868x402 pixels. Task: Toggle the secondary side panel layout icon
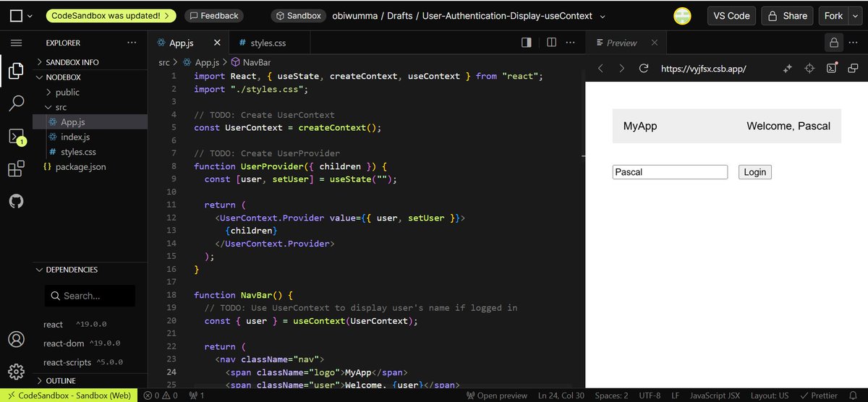coord(527,43)
